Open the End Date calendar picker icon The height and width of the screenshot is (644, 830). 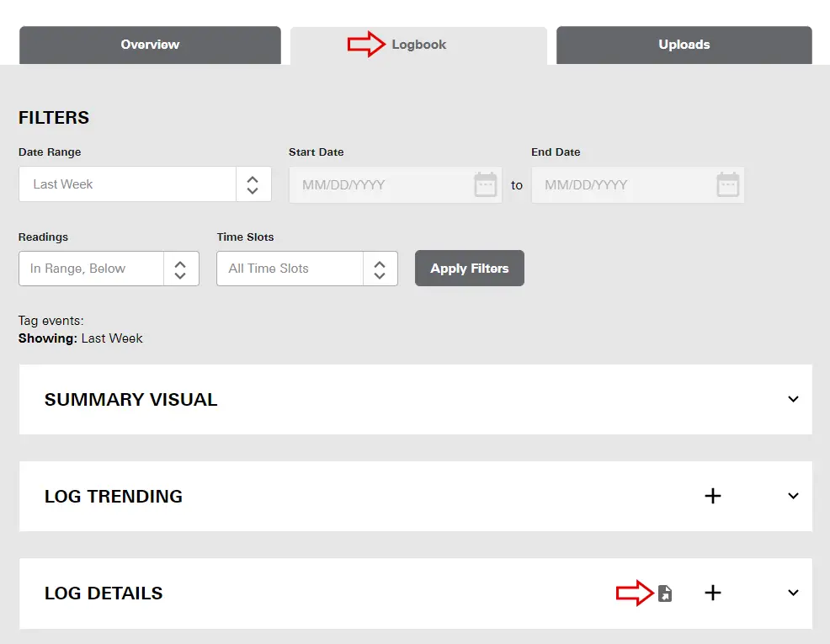(727, 184)
